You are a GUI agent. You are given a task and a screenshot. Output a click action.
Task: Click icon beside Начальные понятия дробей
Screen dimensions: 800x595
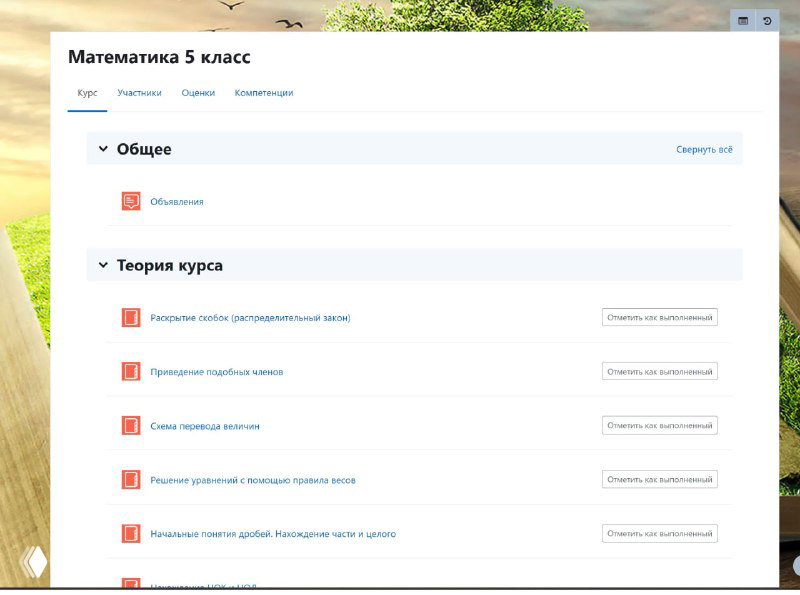click(131, 534)
